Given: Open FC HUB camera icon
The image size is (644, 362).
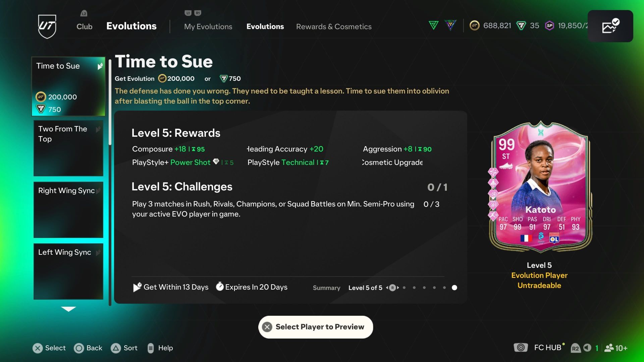Looking at the screenshot, I should pyautogui.click(x=521, y=348).
